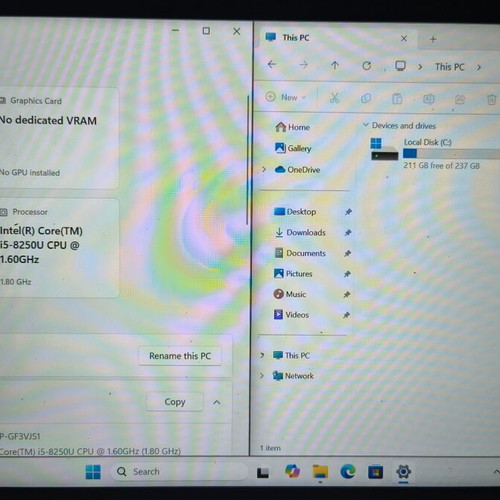Click the monitor icon in address bar

point(400,66)
